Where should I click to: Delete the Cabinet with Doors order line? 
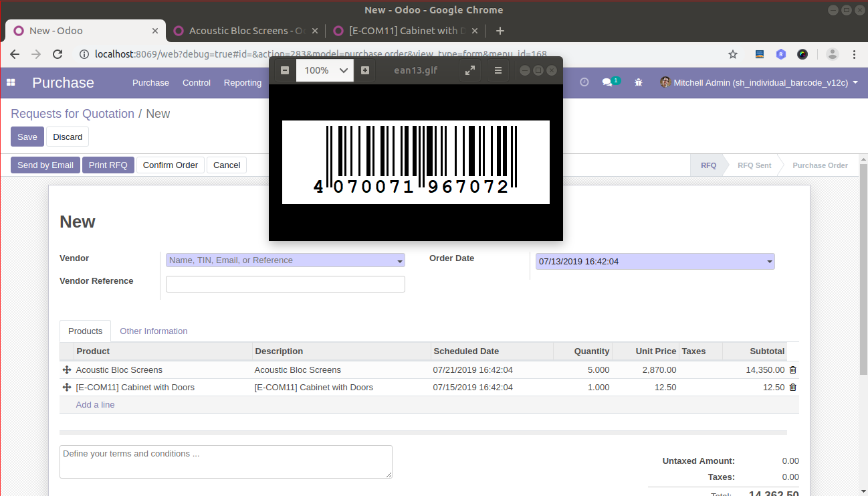point(793,387)
